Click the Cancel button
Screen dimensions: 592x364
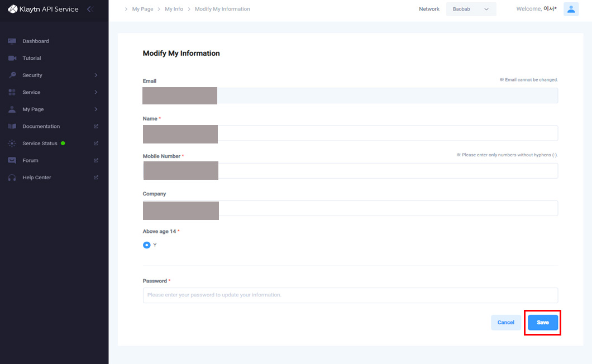point(505,323)
